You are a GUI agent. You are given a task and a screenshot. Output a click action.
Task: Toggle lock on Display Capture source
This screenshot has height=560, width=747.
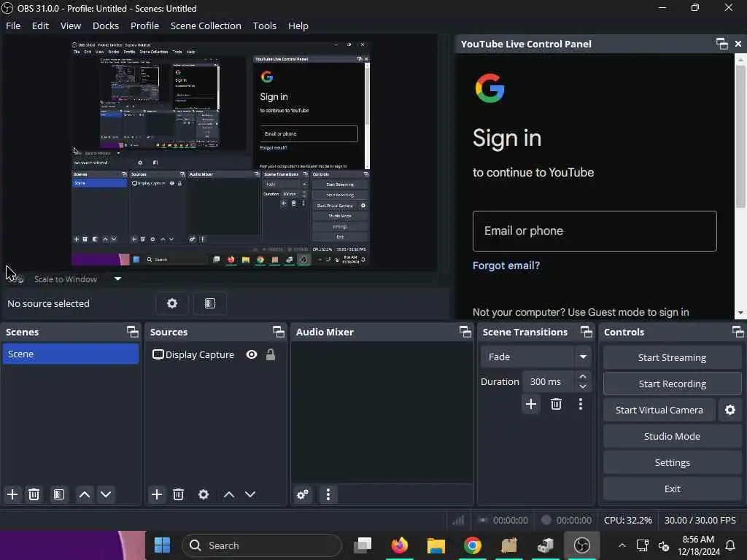point(271,354)
